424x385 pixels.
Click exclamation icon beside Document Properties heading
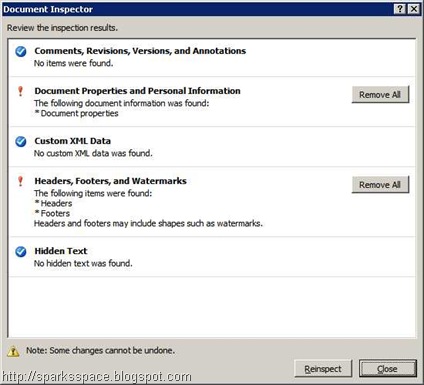[20, 91]
